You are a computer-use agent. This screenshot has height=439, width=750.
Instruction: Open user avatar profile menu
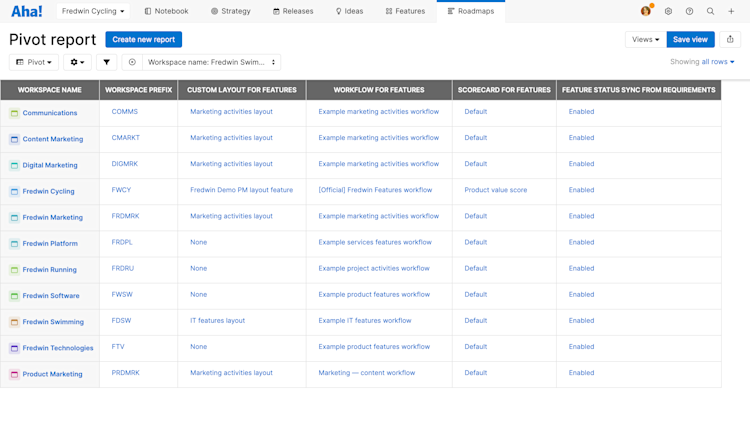(646, 11)
